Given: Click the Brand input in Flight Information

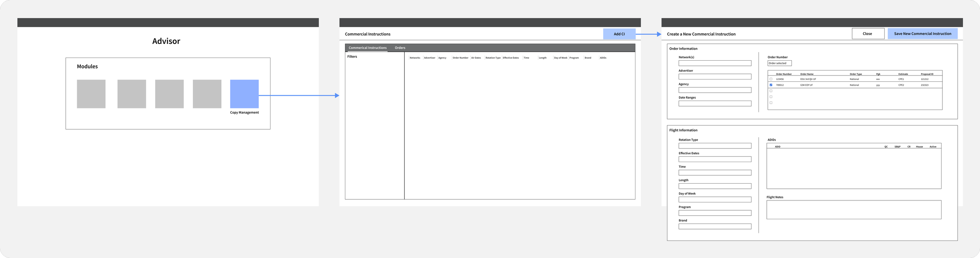Looking at the screenshot, I should pos(715,227).
